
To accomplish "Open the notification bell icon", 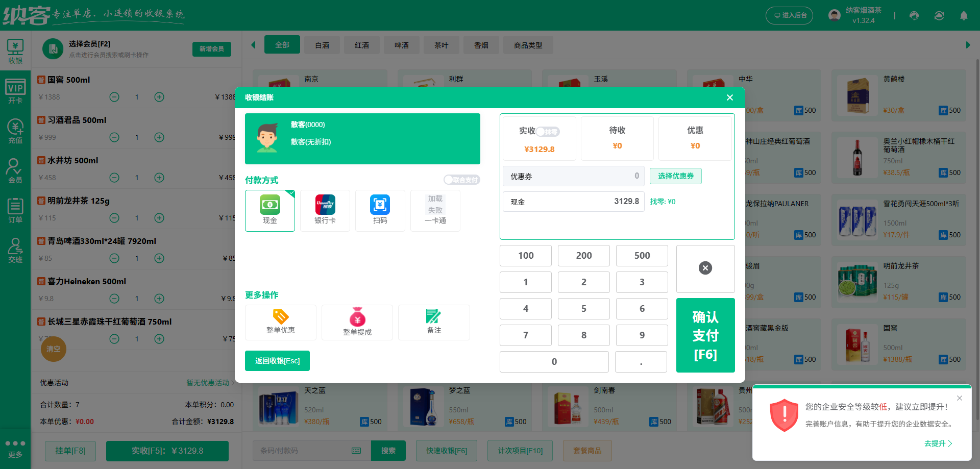I will [964, 16].
